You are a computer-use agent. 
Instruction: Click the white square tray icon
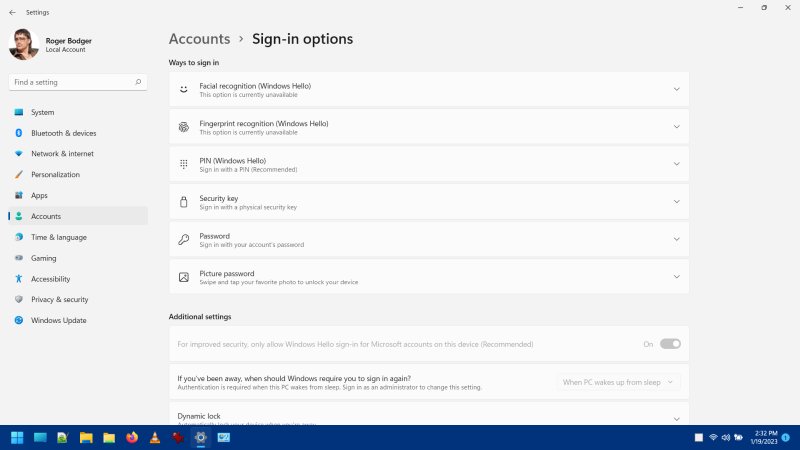coord(699,438)
